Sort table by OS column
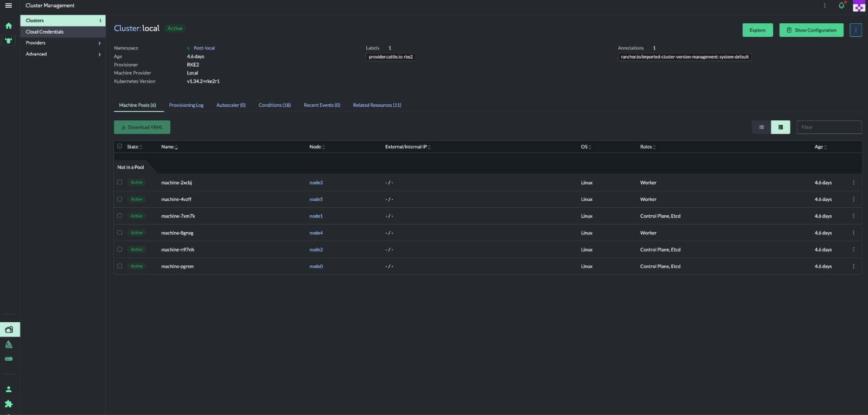 pyautogui.click(x=586, y=147)
